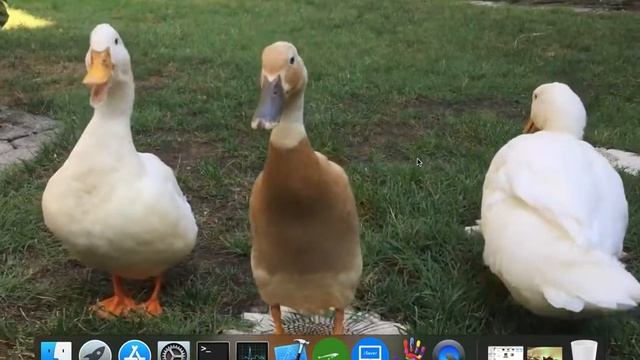The image size is (640, 360).
Task: Open the blue Server app icon
Action: 370,350
